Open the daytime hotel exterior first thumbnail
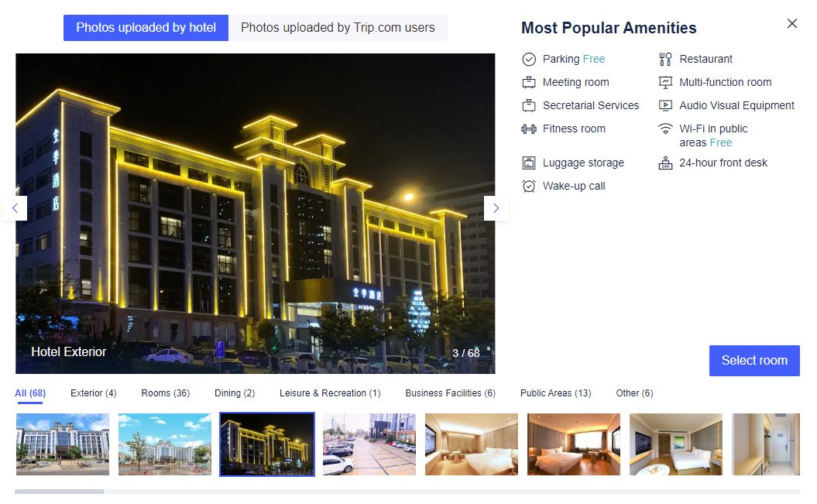 tap(63, 444)
